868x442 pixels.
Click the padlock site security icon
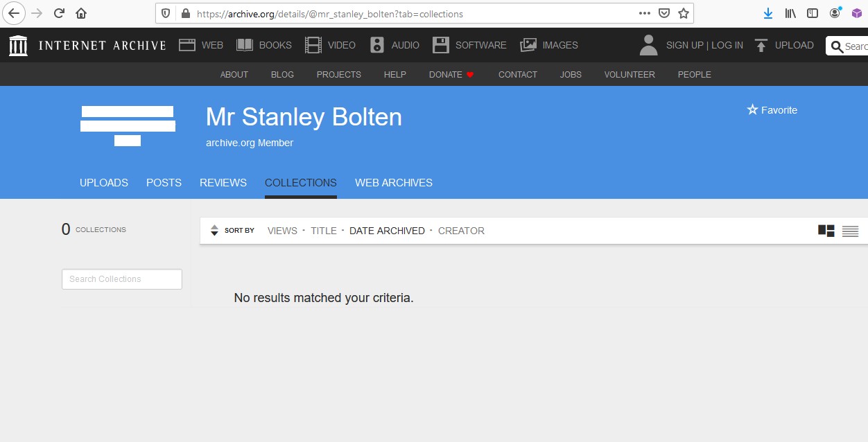(184, 13)
